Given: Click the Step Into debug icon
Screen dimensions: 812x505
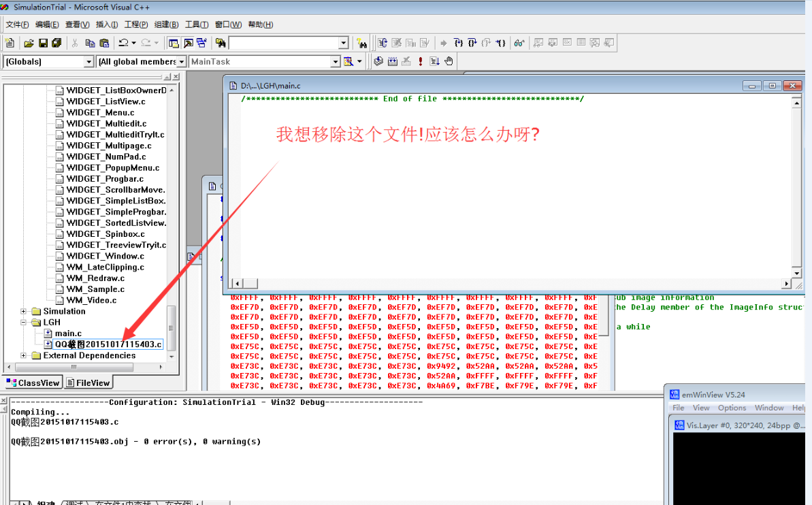Looking at the screenshot, I should point(458,43).
